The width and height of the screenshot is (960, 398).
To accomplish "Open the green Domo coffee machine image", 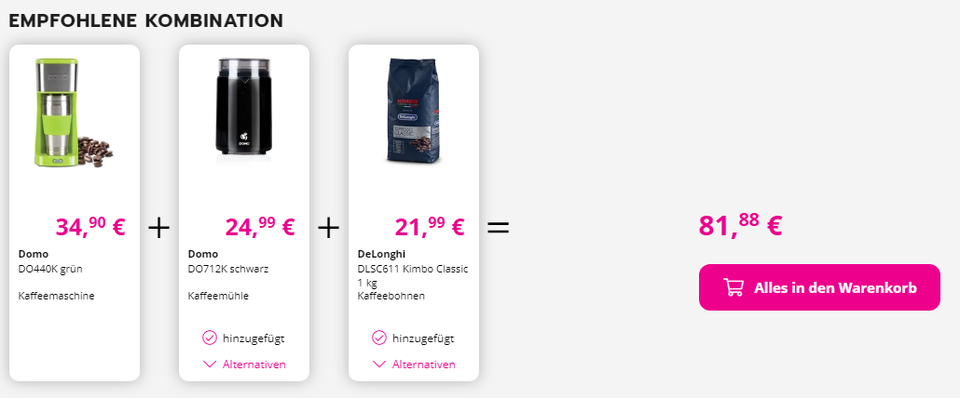I will click(x=74, y=112).
